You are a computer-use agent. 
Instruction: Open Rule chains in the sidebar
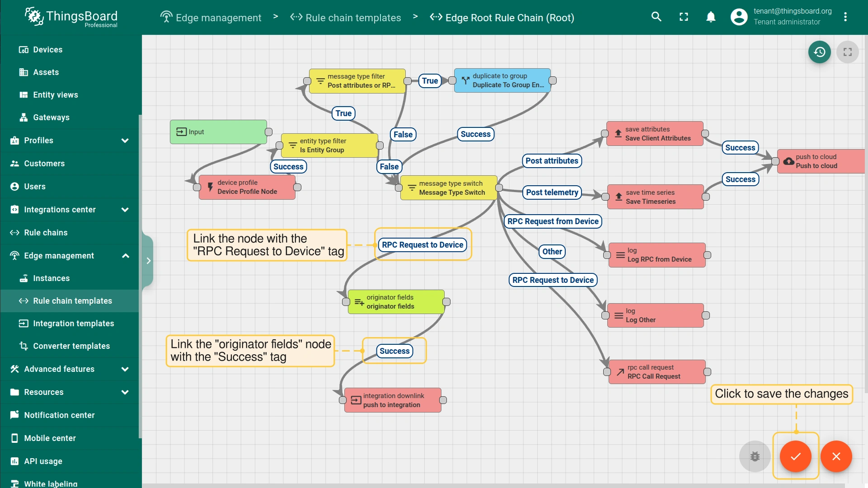46,233
